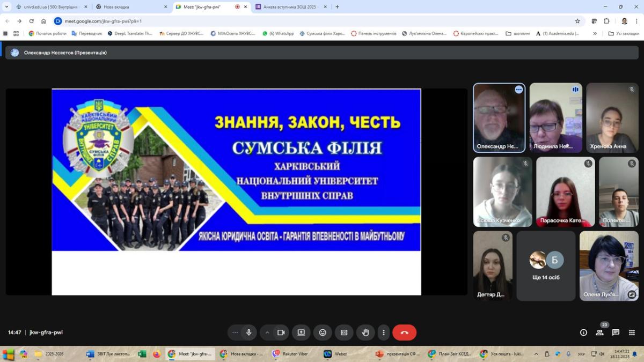Raise your hand in the meeting
Image resolution: width=644 pixels, height=362 pixels.
click(365, 333)
